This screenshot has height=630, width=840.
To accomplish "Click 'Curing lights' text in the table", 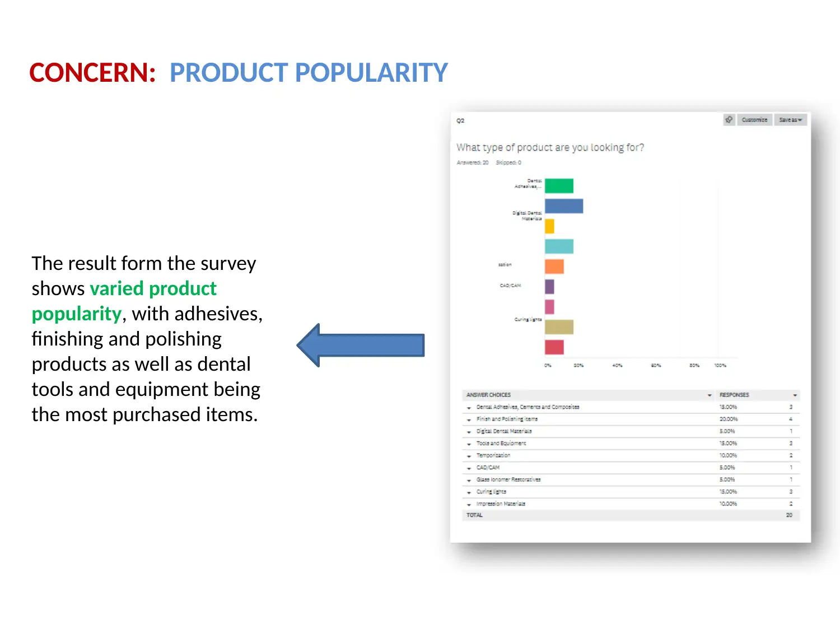I will (491, 492).
